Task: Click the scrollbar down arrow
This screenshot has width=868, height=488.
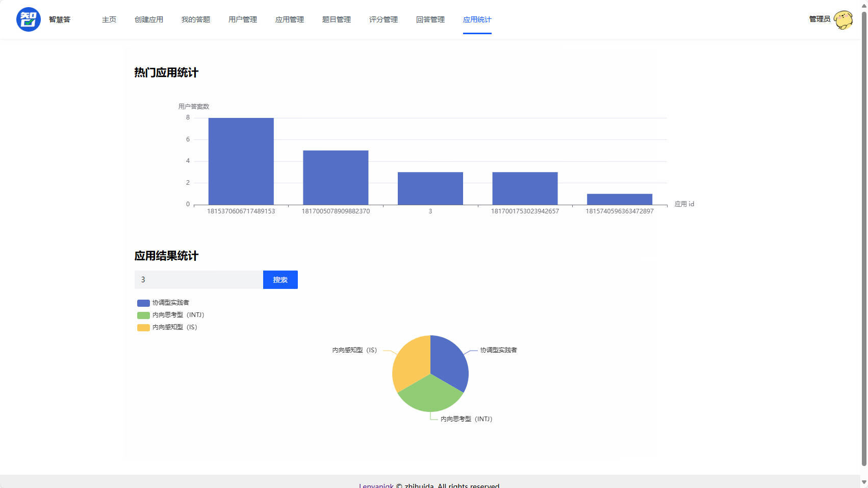Action: pyautogui.click(x=864, y=482)
